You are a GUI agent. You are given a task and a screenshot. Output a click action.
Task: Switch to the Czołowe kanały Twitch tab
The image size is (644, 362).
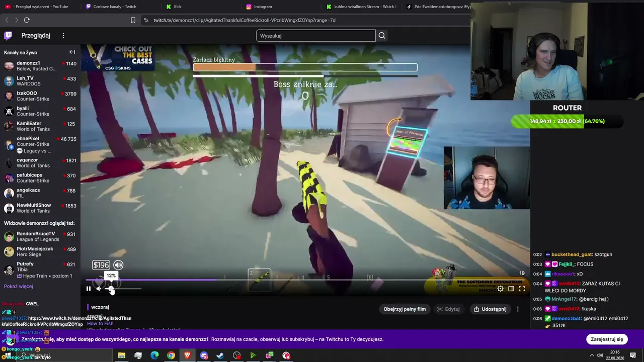(x=121, y=7)
